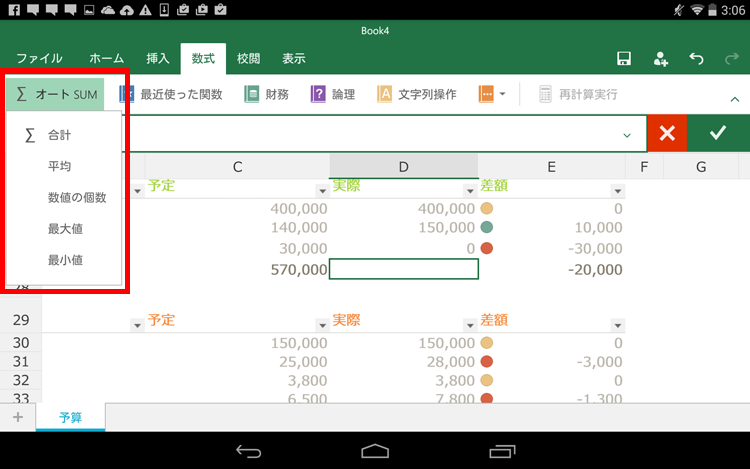Select 平均 from the AutoSum menu
750x469 pixels.
(60, 166)
